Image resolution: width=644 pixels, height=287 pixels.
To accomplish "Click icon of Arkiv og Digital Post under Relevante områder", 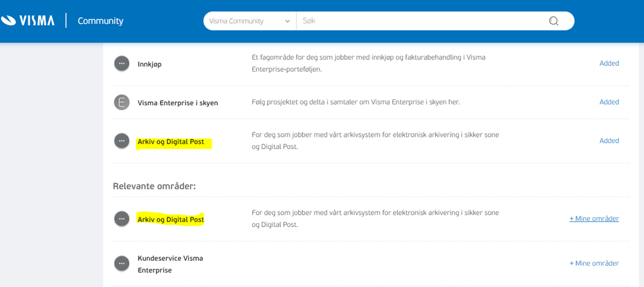I will click(x=121, y=219).
